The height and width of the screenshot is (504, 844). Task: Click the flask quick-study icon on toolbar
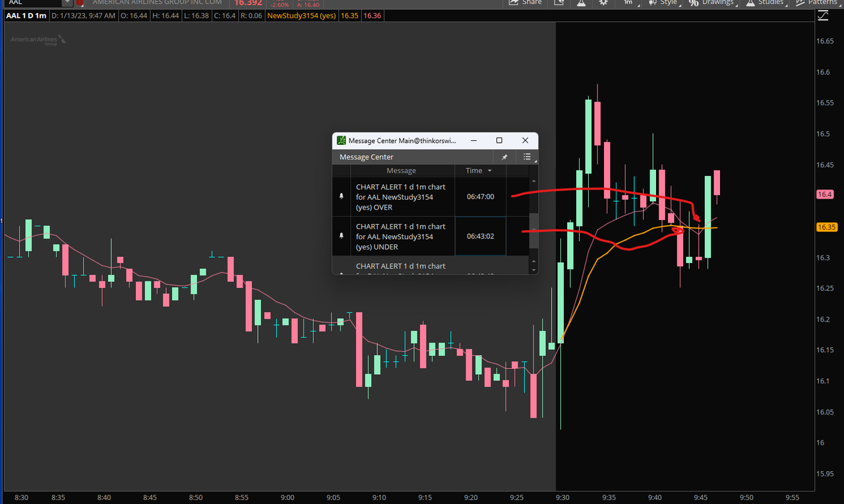pyautogui.click(x=581, y=3)
